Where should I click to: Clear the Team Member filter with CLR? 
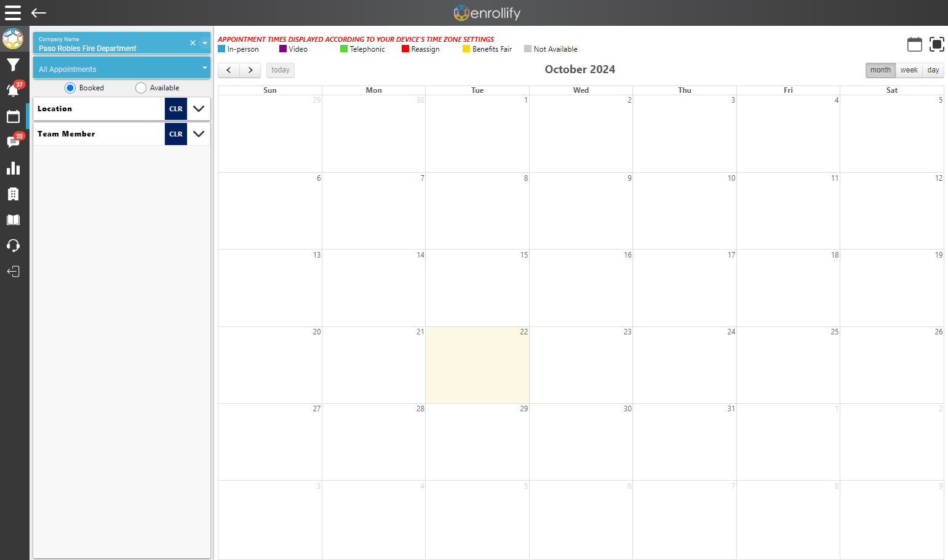click(176, 134)
